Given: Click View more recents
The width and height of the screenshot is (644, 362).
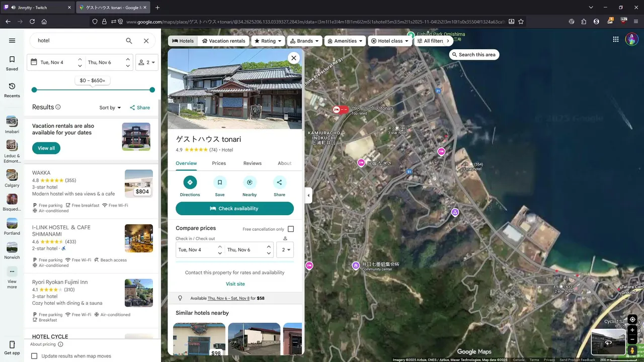Looking at the screenshot, I should pos(12,278).
